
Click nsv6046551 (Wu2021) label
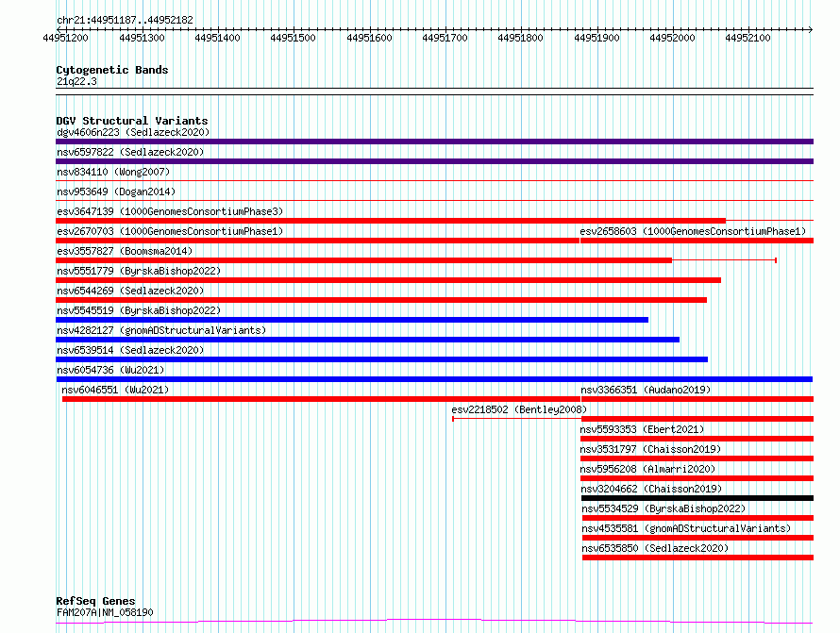[x=115, y=390]
